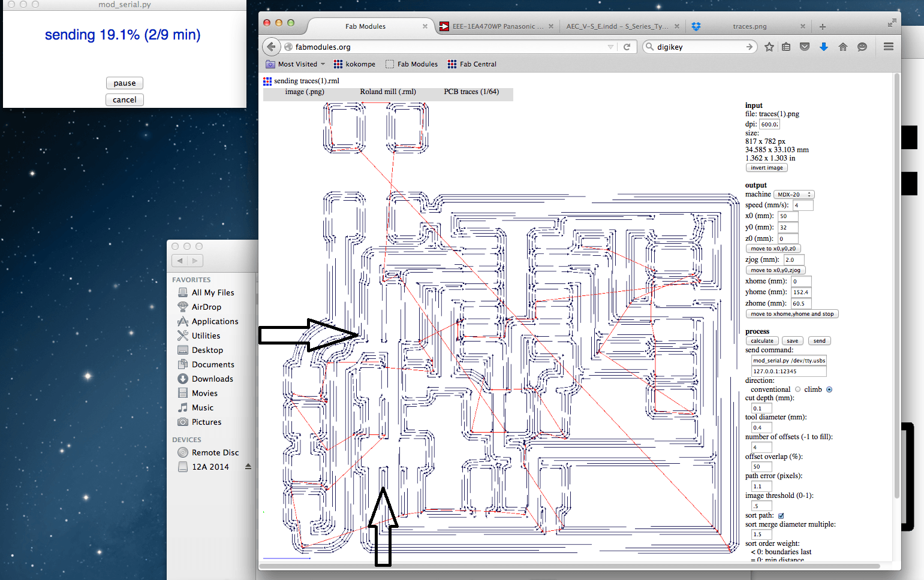Go back using browser back arrow
The height and width of the screenshot is (580, 924).
click(x=272, y=47)
